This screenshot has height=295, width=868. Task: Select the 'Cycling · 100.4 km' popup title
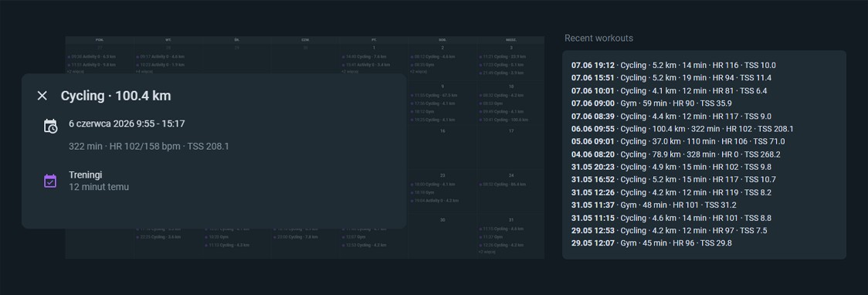pos(116,96)
